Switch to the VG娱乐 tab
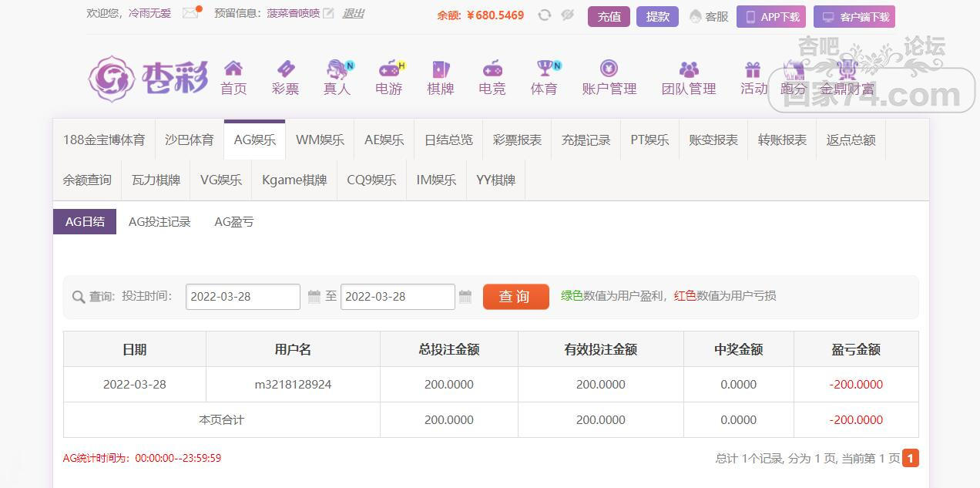The image size is (980, 488). (x=221, y=180)
